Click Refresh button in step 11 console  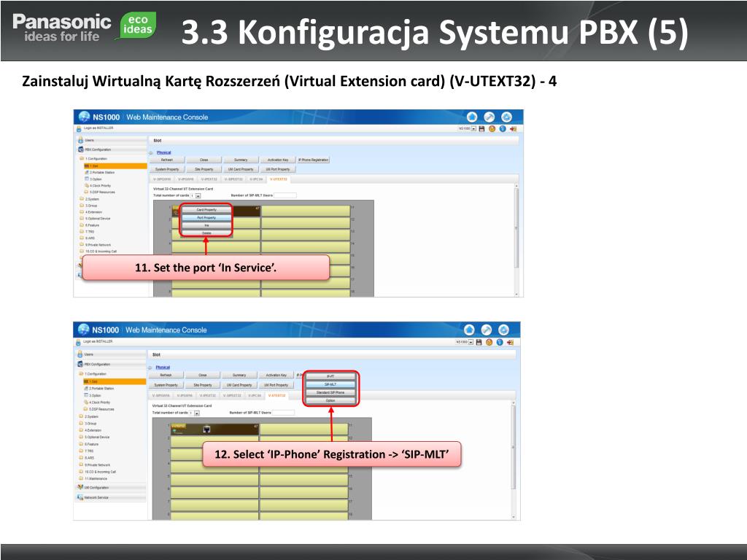pos(167,160)
